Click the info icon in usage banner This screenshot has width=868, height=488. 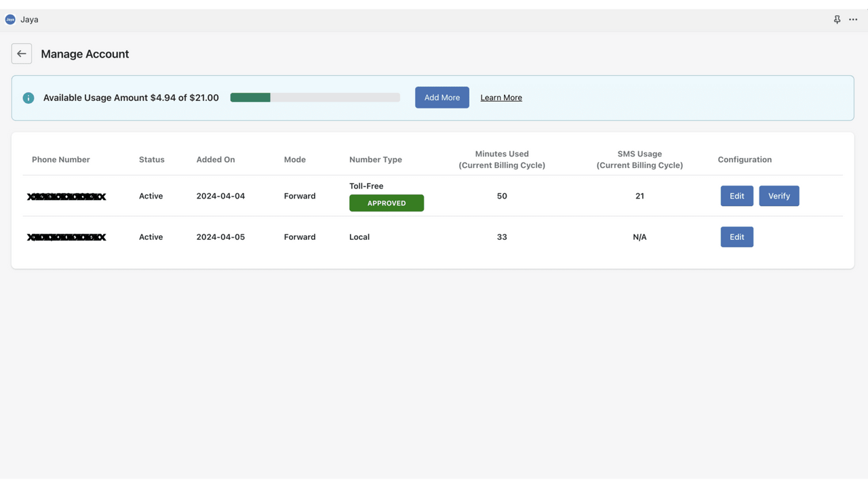(x=28, y=98)
